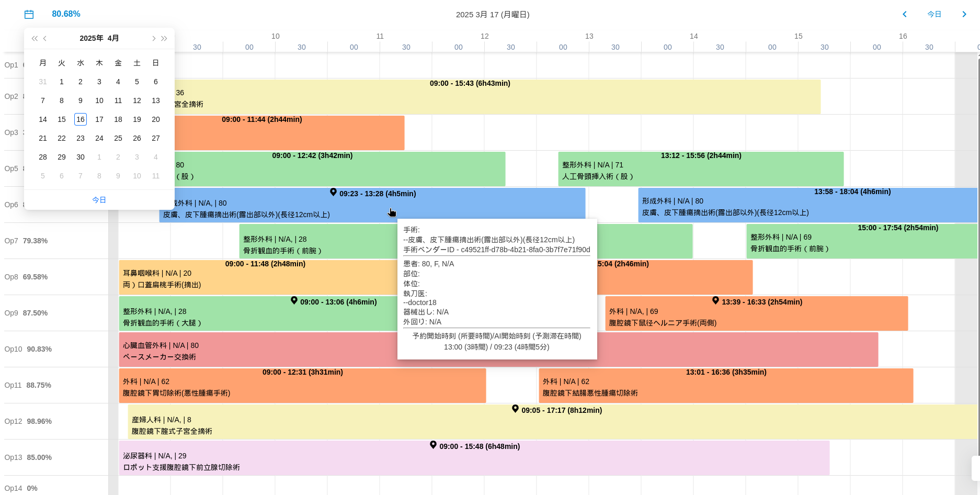
Task: Click the Op8 69.58% row label
Action: (26, 277)
